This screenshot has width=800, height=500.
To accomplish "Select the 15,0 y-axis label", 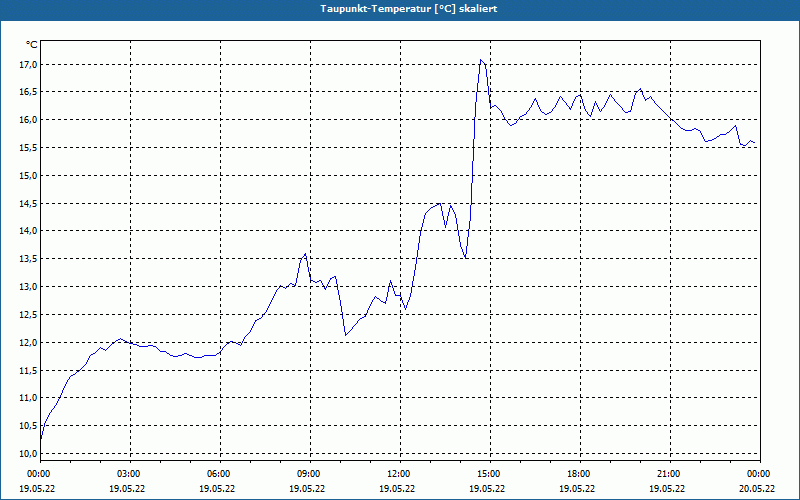I will (29, 176).
